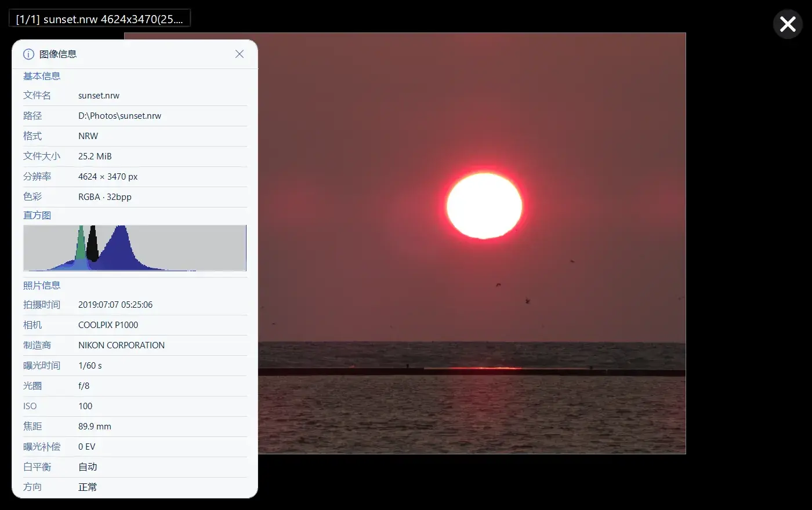
Task: Click the 图像信息 panel title
Action: [x=58, y=54]
